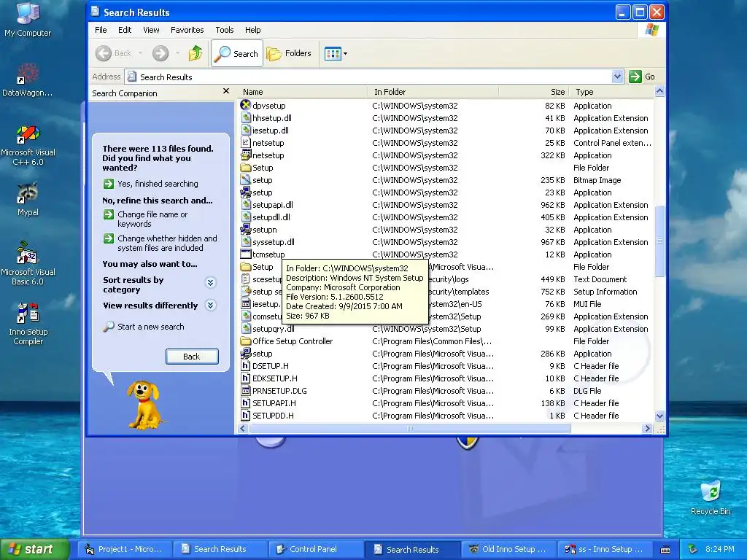Expand View results differently
The image size is (747, 560).
211,306
